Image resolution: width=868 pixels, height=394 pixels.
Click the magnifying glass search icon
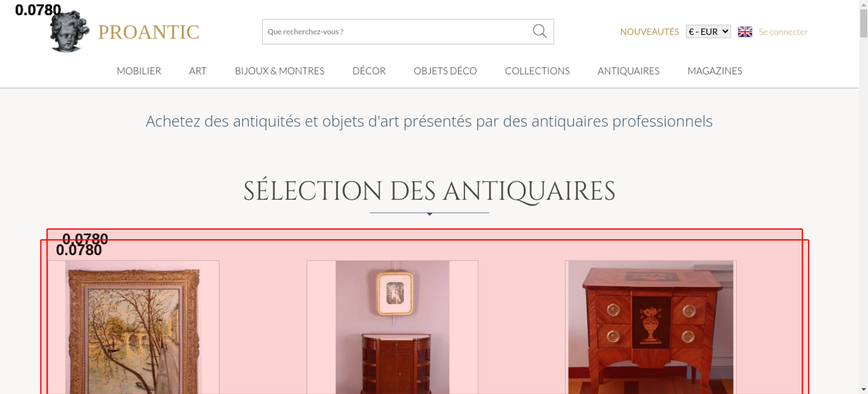539,31
